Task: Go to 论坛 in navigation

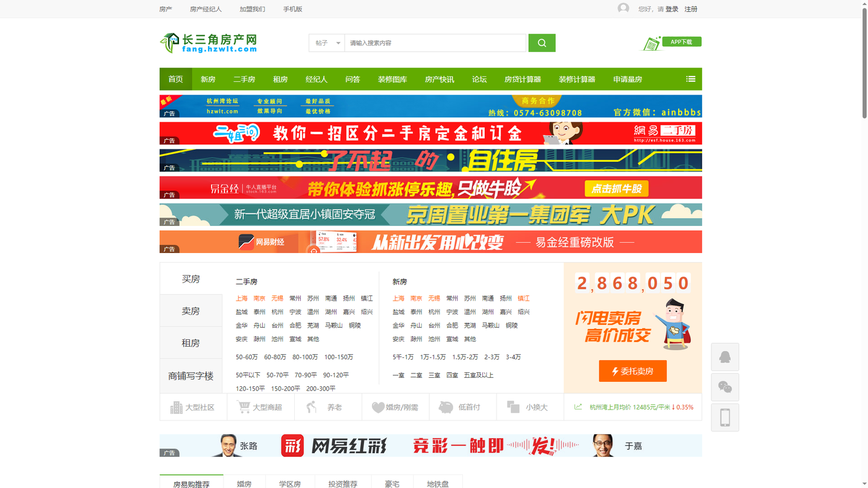Action: coord(479,79)
